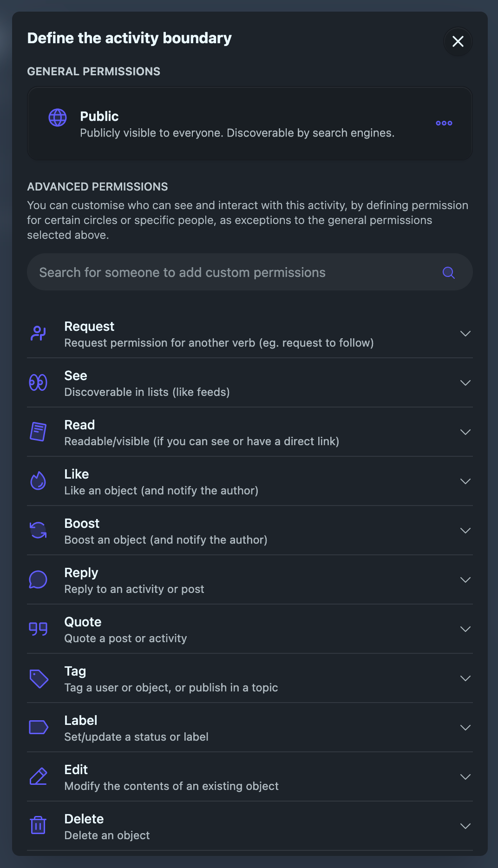The height and width of the screenshot is (868, 498).
Task: Click the Quote quotation marks icon
Action: click(x=39, y=629)
